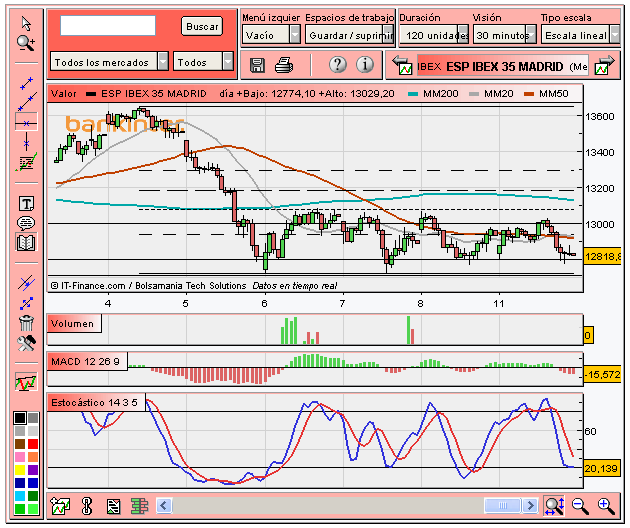
Task: Click the green horizontal bars icon
Action: [x=139, y=506]
